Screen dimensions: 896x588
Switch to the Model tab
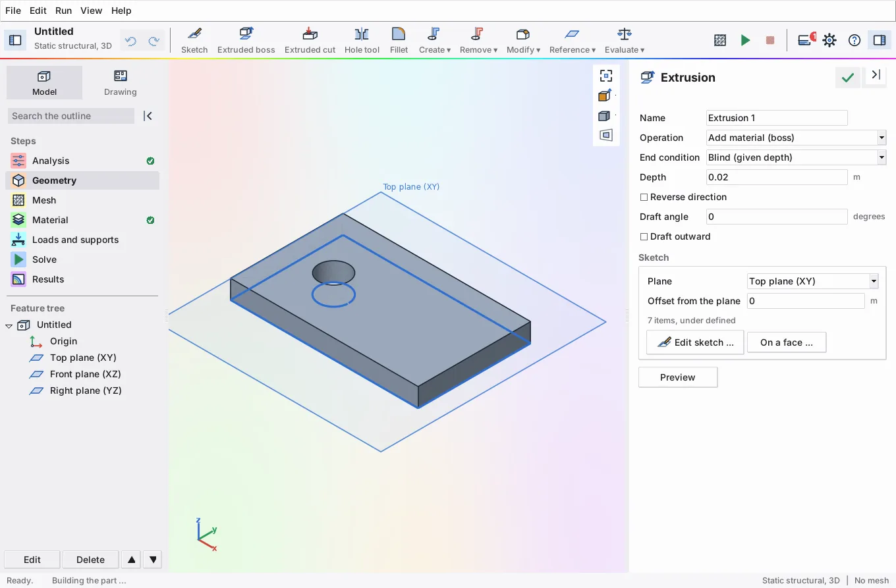(x=44, y=83)
